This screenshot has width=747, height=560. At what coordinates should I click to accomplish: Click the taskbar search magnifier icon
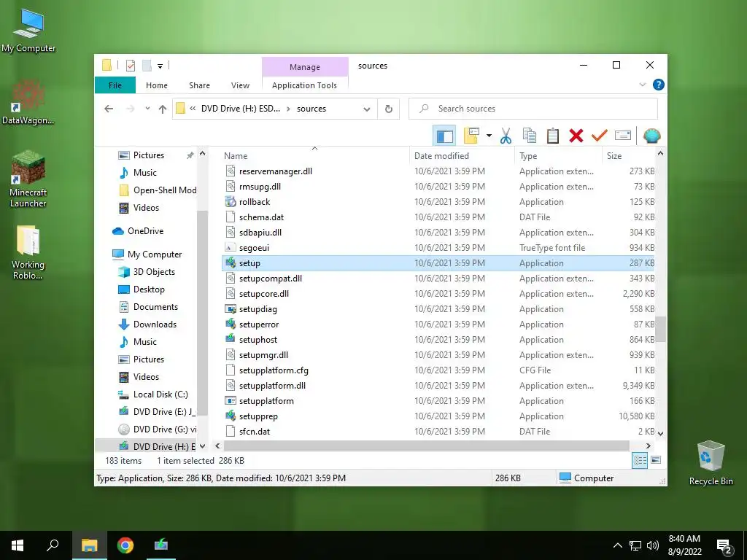pos(53,545)
